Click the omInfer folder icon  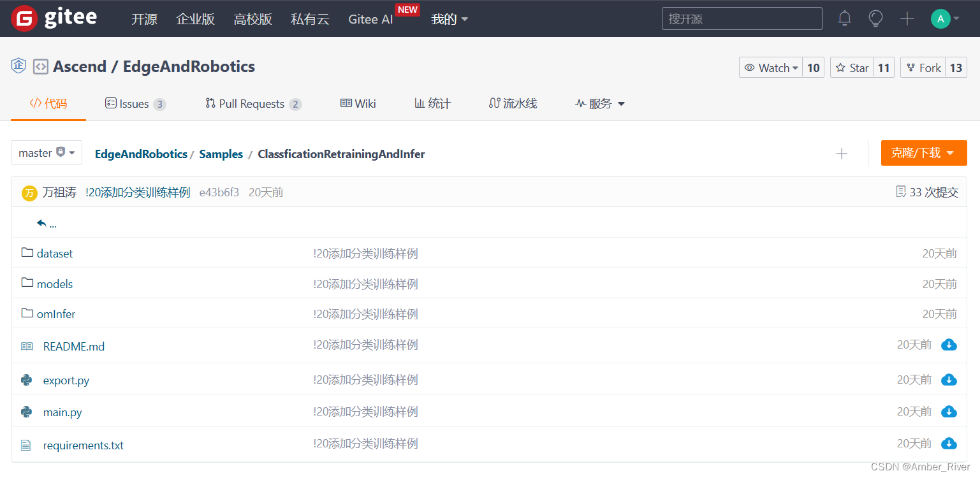27,313
